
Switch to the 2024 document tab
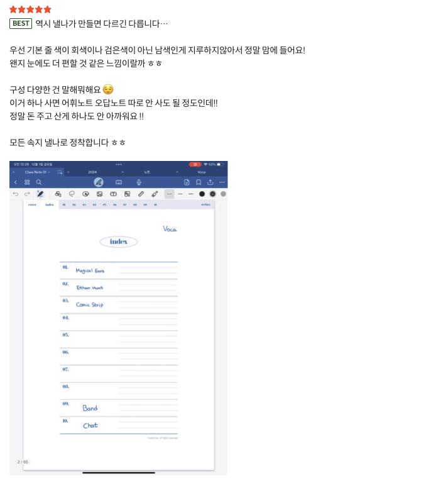pyautogui.click(x=92, y=172)
